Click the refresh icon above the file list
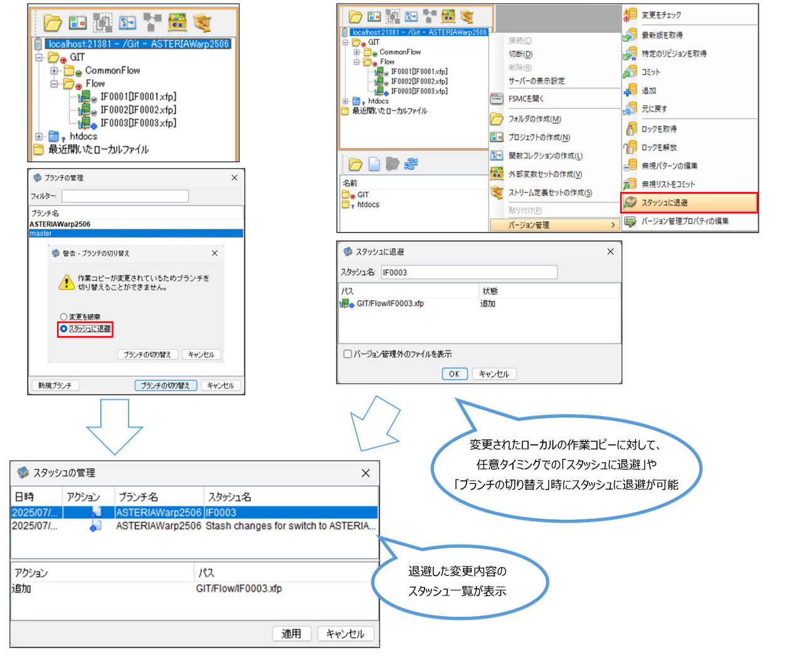 (x=411, y=164)
